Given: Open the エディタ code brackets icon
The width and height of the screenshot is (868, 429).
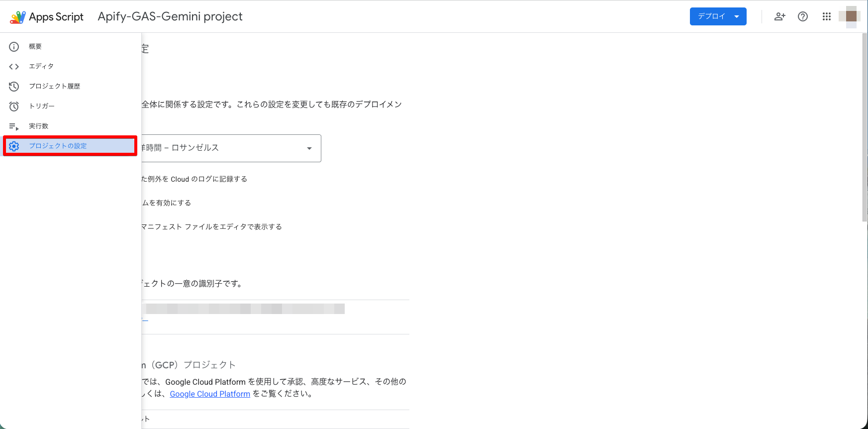Looking at the screenshot, I should click(x=14, y=67).
